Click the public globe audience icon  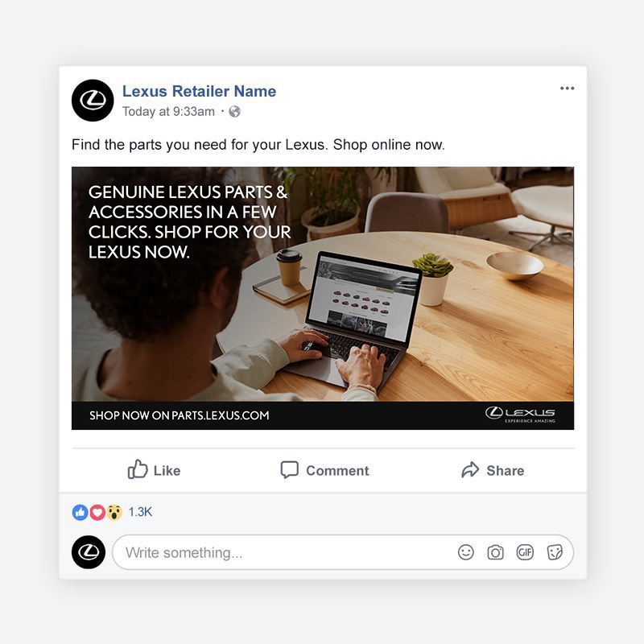[234, 111]
